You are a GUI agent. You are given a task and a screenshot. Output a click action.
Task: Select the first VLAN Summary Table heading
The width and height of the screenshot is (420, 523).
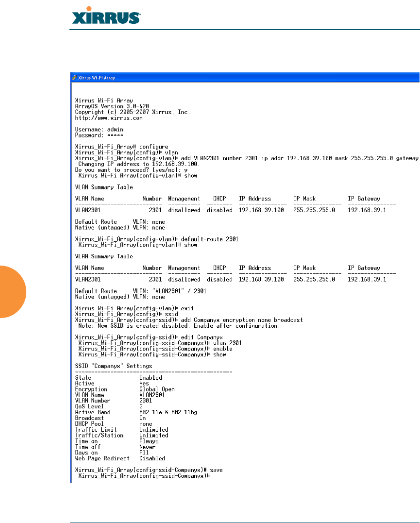(x=104, y=187)
